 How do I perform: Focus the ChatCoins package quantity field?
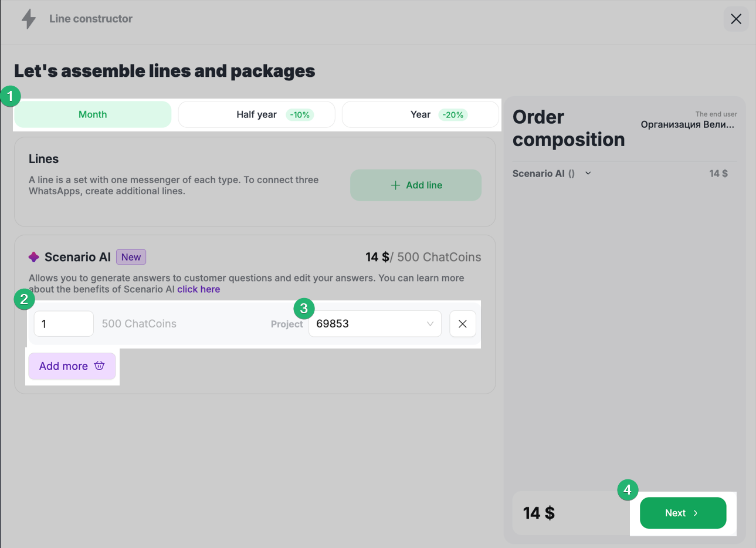[x=63, y=324]
